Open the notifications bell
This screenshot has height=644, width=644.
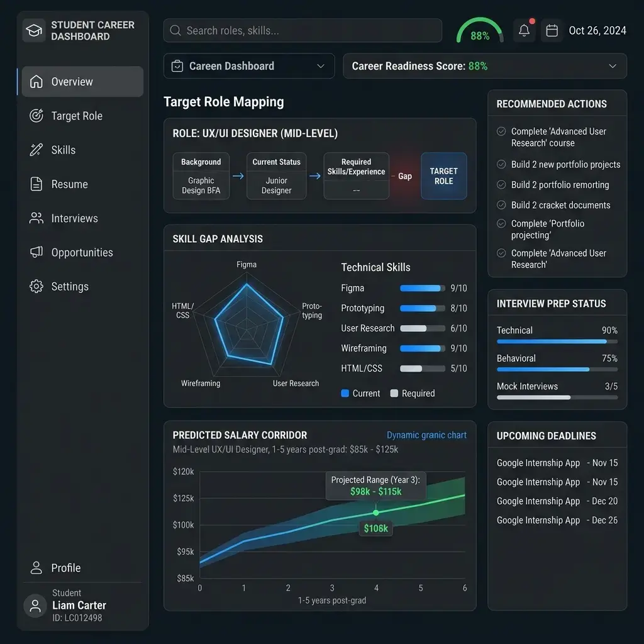[524, 30]
